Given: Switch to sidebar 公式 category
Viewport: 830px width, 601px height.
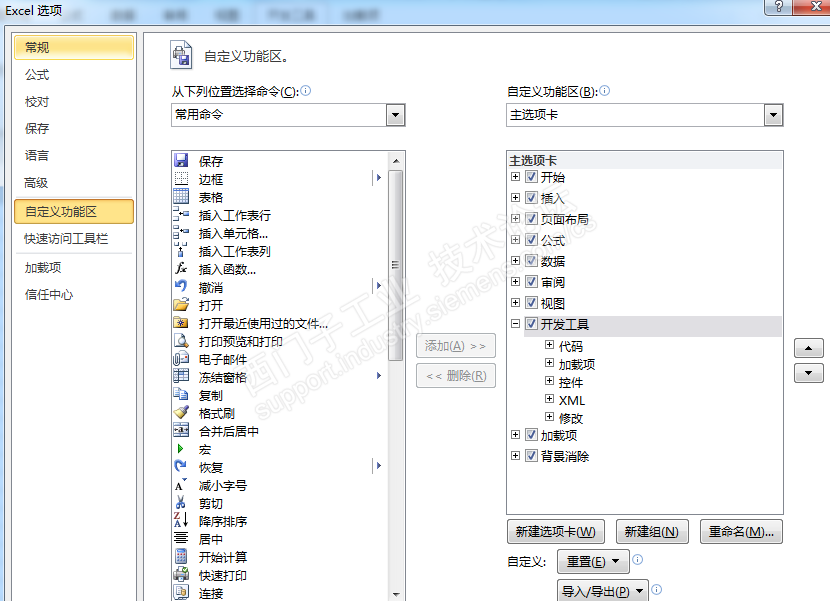Looking at the screenshot, I should pos(74,75).
